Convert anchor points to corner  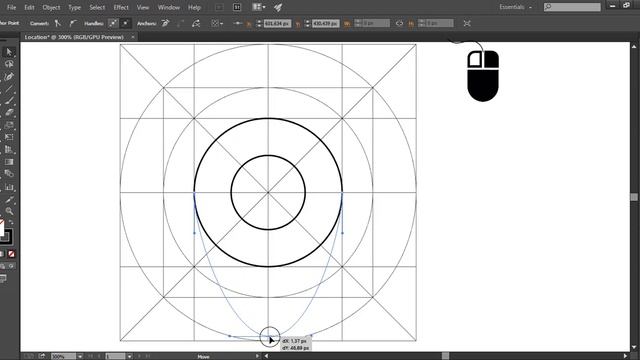(58, 24)
